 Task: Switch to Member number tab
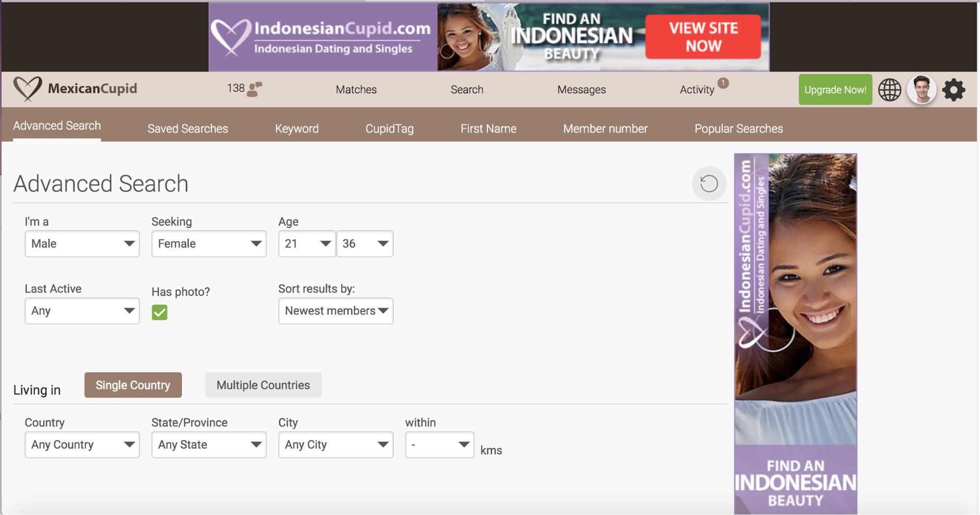click(x=605, y=129)
